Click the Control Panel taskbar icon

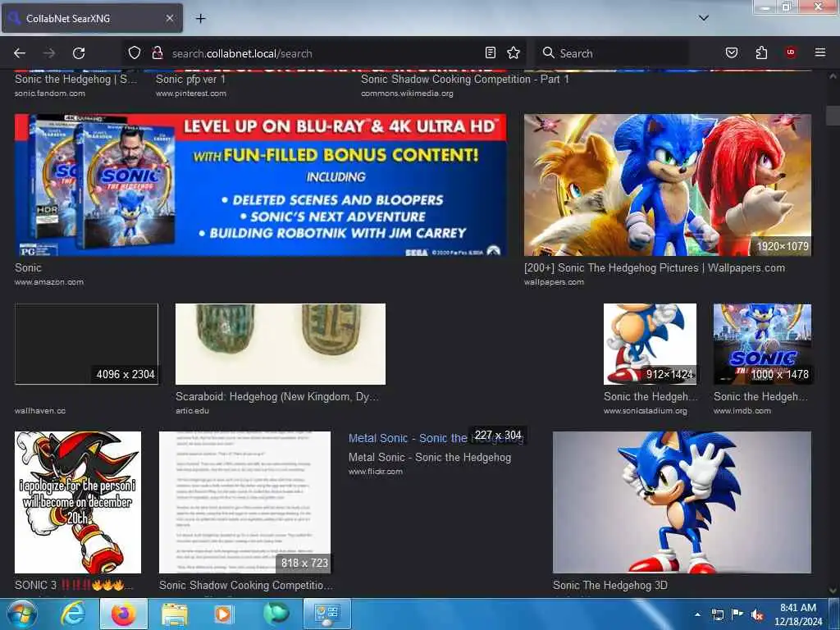(x=327, y=614)
